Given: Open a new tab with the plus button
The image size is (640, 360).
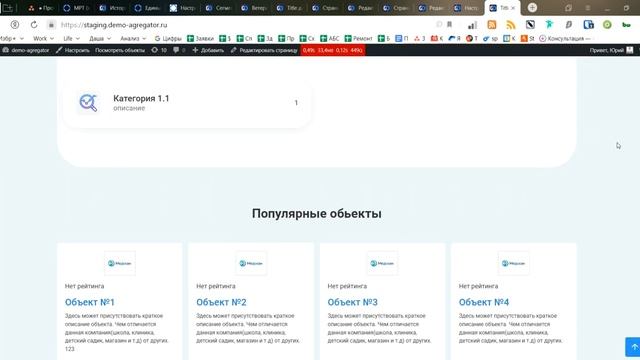Looking at the screenshot, I should coord(532,8).
